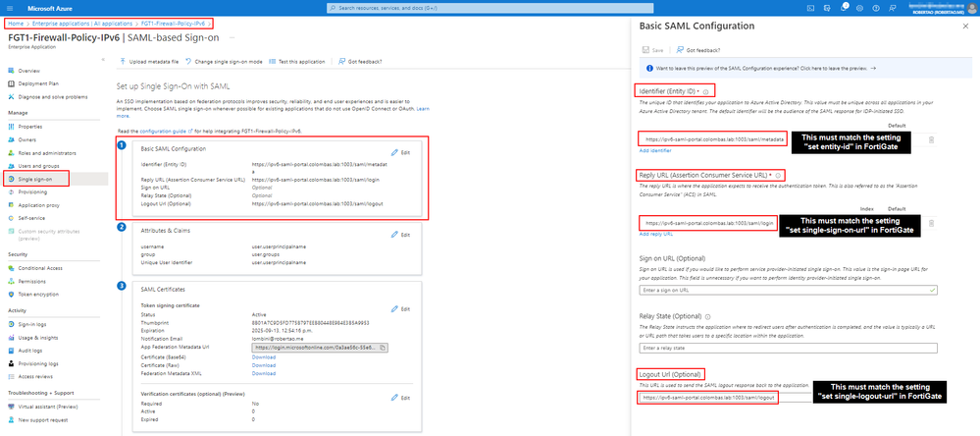Click Test this application
Viewport: 980px width, 436px height.
(297, 62)
